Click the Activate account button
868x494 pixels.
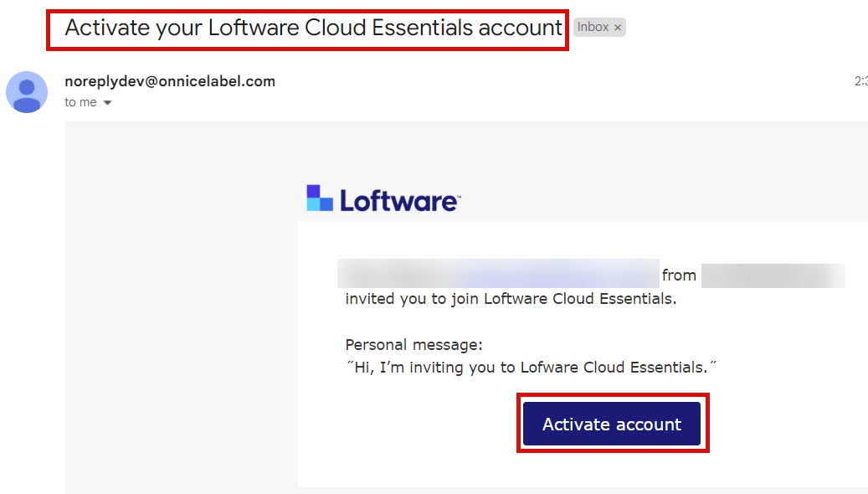612,424
